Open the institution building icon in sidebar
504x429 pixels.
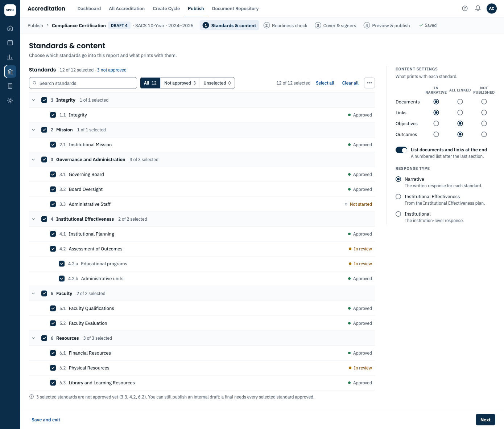[x=10, y=71]
